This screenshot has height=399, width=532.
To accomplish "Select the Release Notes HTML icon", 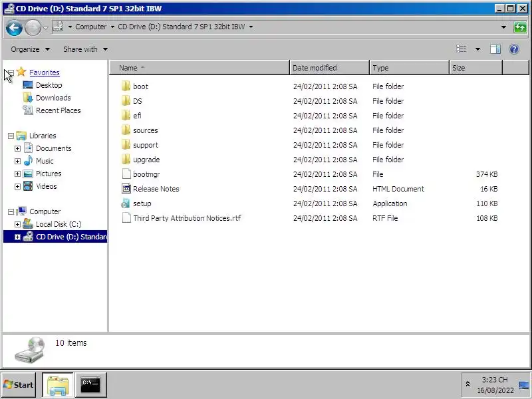I will coord(126,188).
